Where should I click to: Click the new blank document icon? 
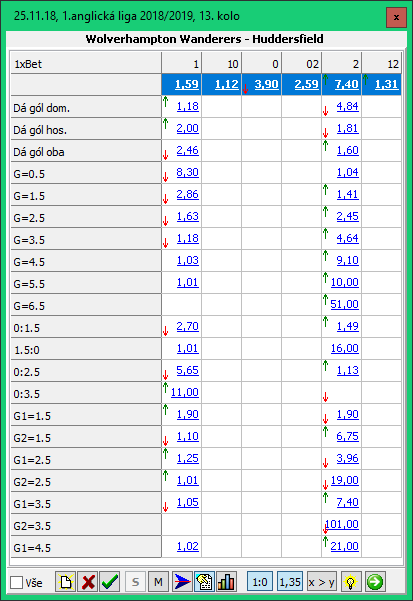click(66, 582)
